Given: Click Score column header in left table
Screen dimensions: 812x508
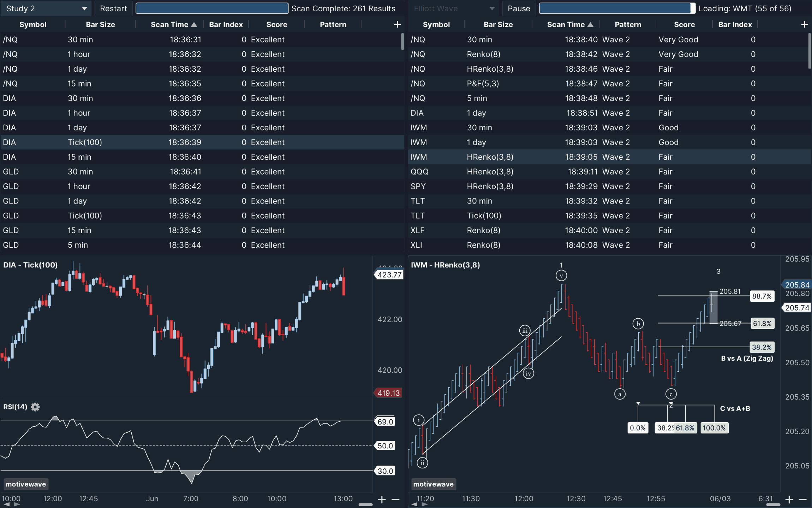Looking at the screenshot, I should tap(276, 24).
